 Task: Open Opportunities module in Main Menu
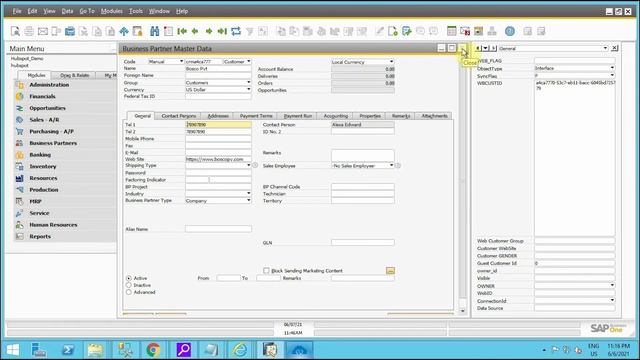point(47,108)
